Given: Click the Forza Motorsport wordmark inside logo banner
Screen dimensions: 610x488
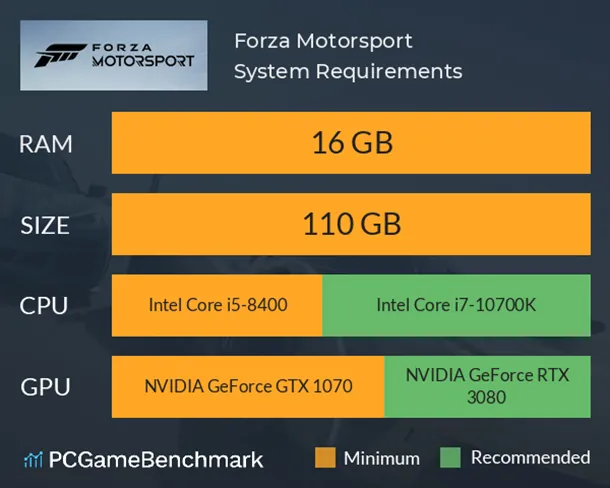Looking at the screenshot, I should click(x=142, y=54).
